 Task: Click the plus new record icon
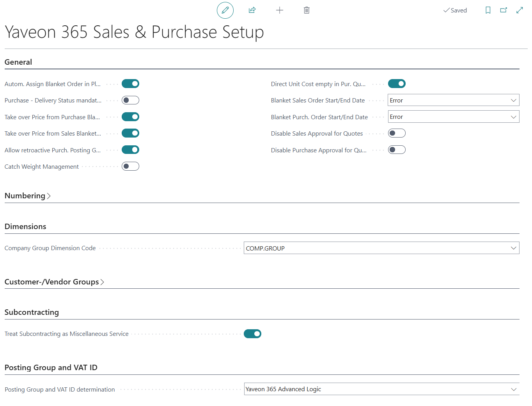coord(280,11)
